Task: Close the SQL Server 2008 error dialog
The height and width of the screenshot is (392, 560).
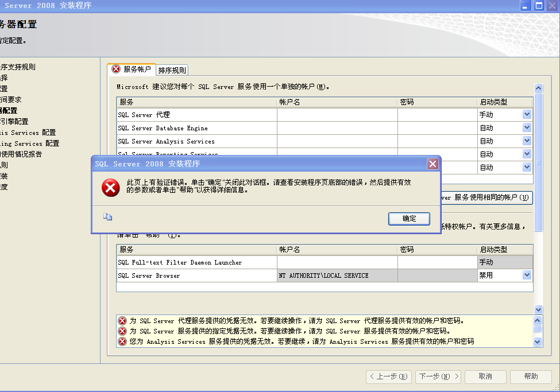Action: (432, 164)
